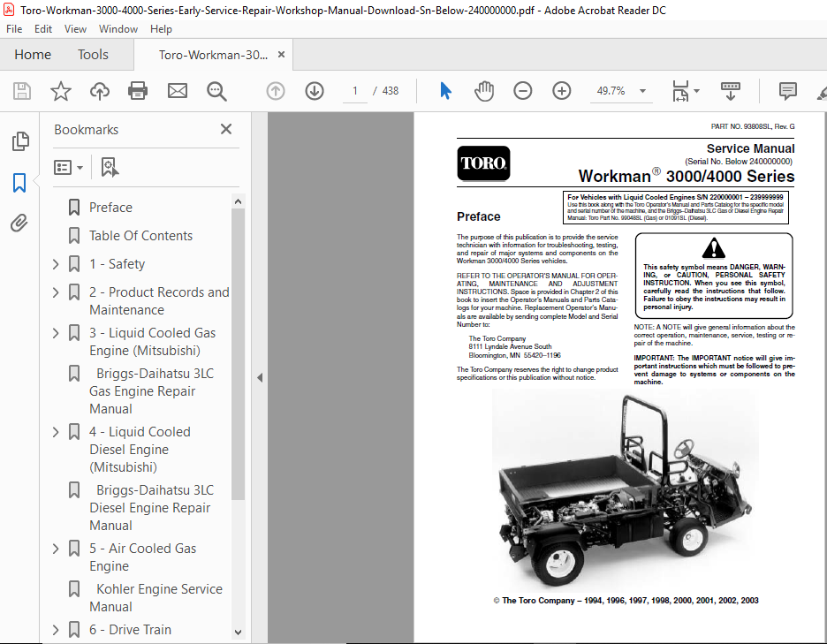Expand the 1 - Safety bookmark
Screen dimensions: 827x644
(56, 264)
